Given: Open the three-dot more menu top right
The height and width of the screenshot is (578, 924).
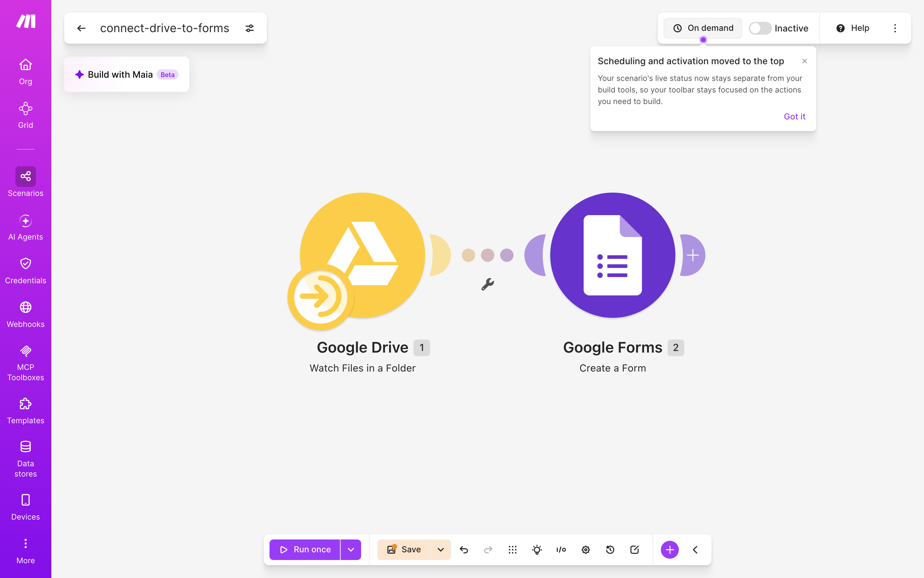Looking at the screenshot, I should (x=895, y=28).
